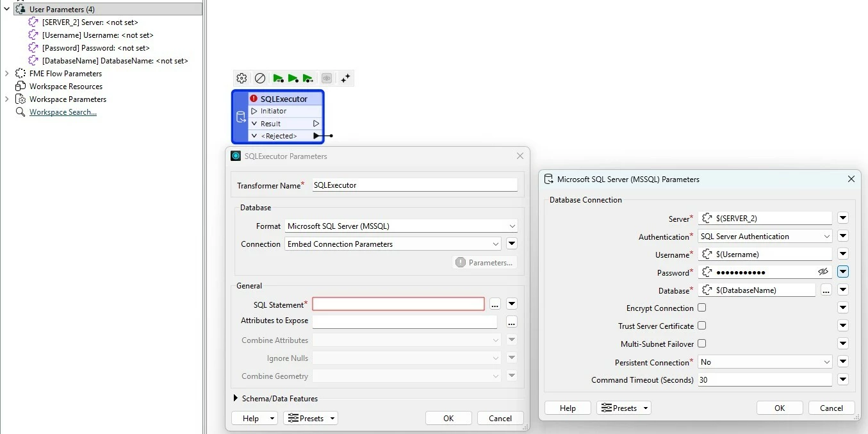868x434 pixels.
Task: Enable the Encrypt Connection checkbox
Action: tap(702, 308)
